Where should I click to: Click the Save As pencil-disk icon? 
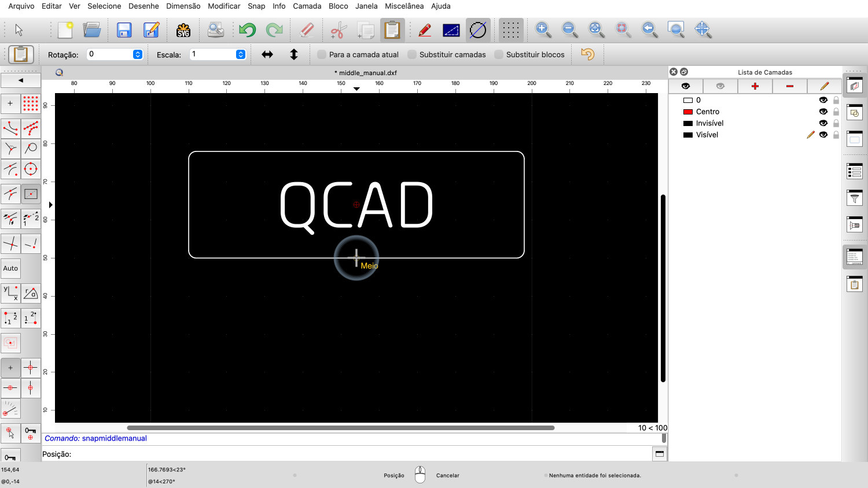(151, 29)
